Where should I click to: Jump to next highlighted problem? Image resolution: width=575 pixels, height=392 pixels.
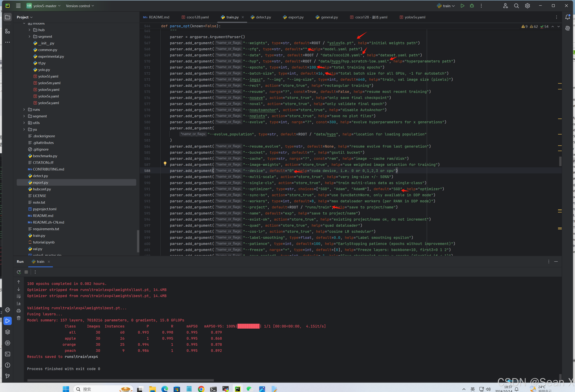(x=559, y=26)
